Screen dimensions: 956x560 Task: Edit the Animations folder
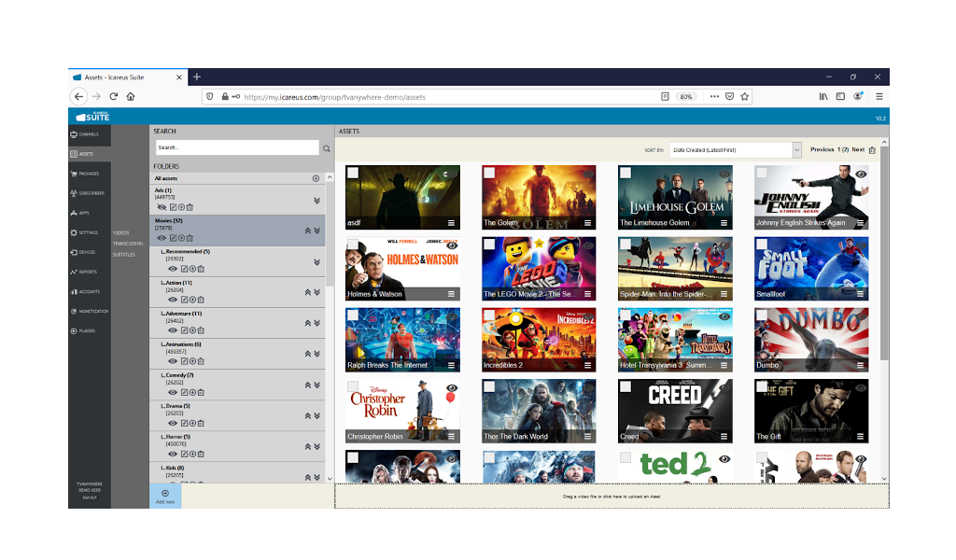tap(184, 361)
